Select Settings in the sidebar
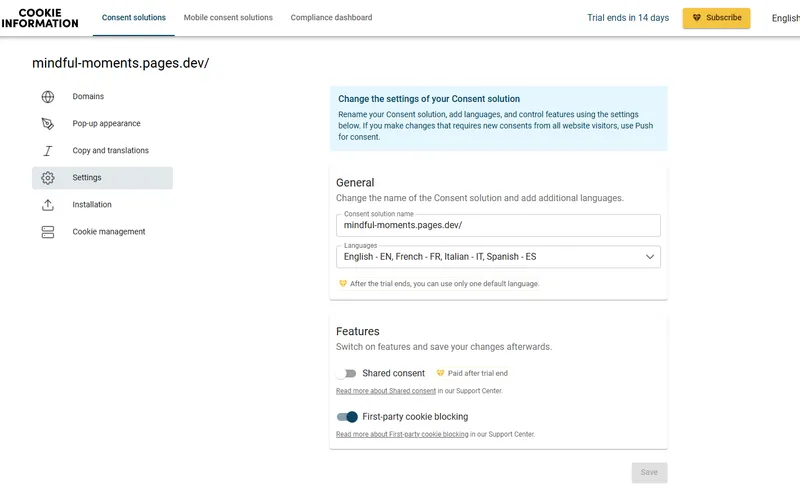This screenshot has width=800, height=489. (103, 178)
